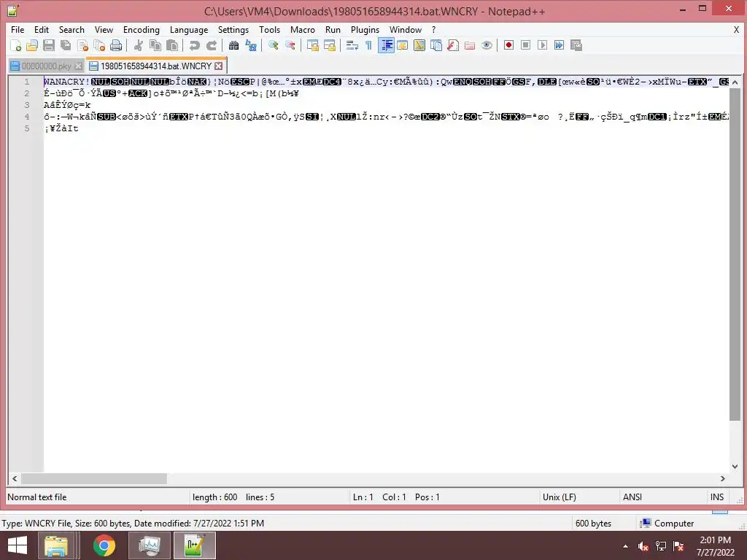Click the muted volume tray icon
The height and width of the screenshot is (560, 747).
643,546
